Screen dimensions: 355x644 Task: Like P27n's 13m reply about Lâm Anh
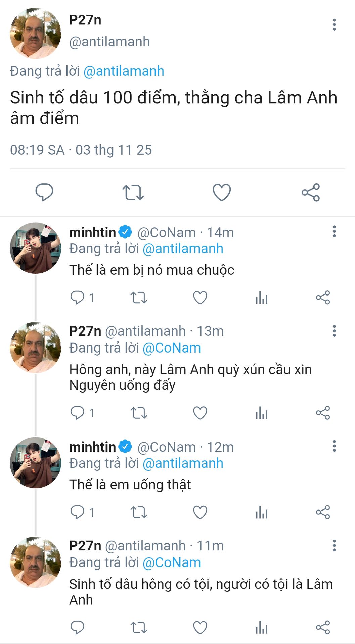[200, 413]
